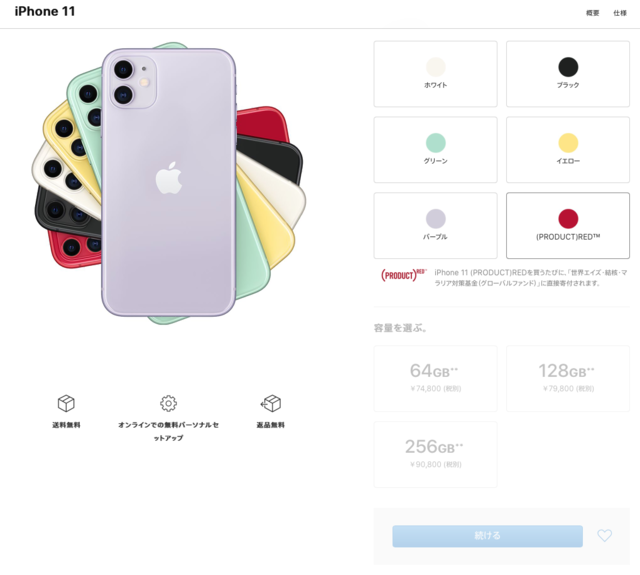Select the 64GB capacity option
The height and width of the screenshot is (575, 640).
click(436, 378)
